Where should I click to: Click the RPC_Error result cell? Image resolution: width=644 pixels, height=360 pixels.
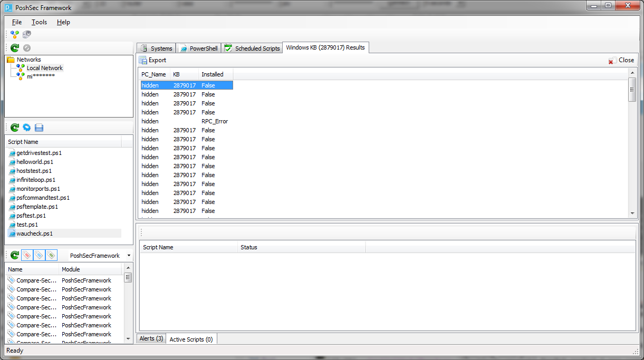coord(215,121)
